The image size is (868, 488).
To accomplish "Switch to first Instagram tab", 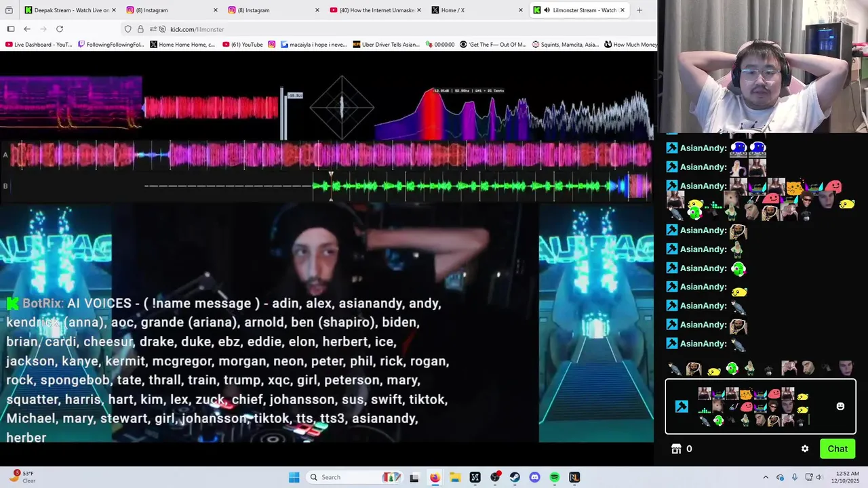I will pos(171,10).
